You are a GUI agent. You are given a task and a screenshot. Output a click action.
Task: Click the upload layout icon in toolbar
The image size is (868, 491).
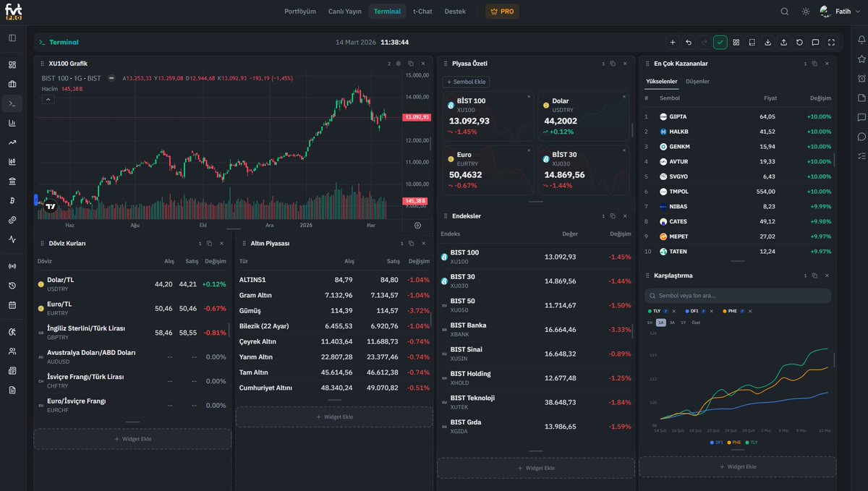point(784,43)
